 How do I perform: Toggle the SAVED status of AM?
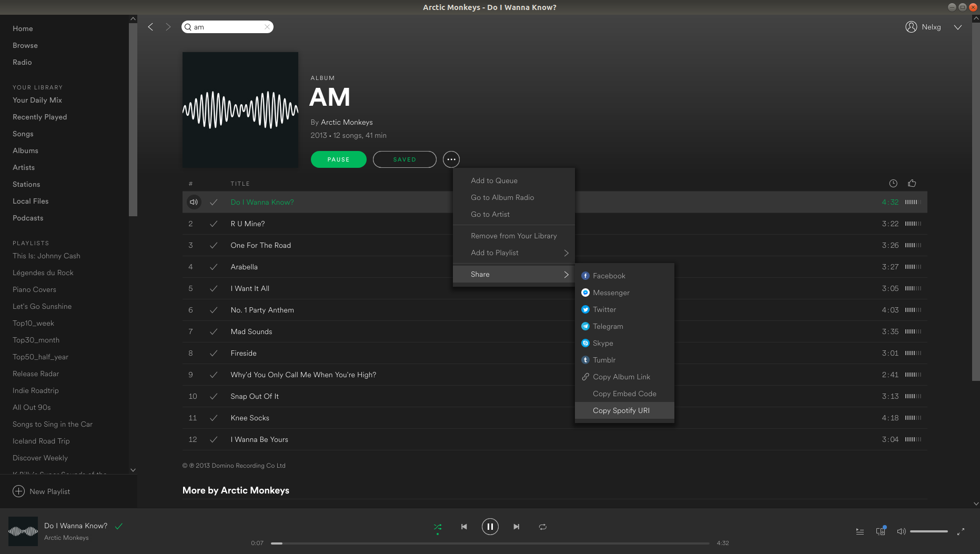[x=405, y=159]
